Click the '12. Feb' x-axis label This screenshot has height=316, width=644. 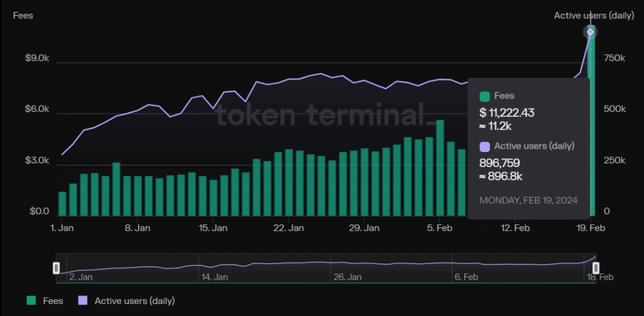pos(516,228)
